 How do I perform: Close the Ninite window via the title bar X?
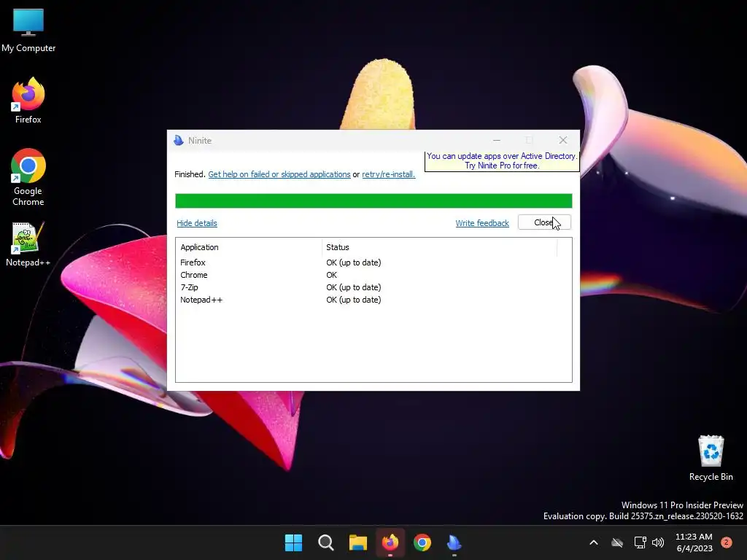point(563,140)
